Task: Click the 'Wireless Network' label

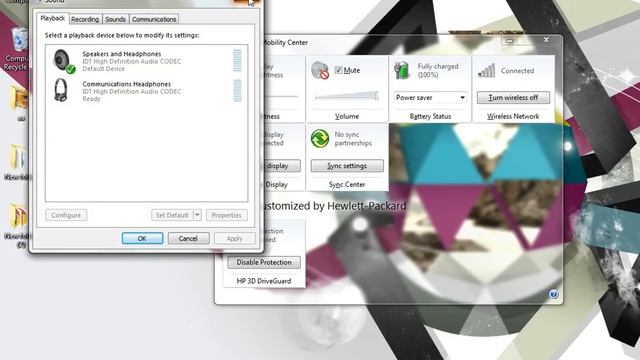Action: pos(513,116)
